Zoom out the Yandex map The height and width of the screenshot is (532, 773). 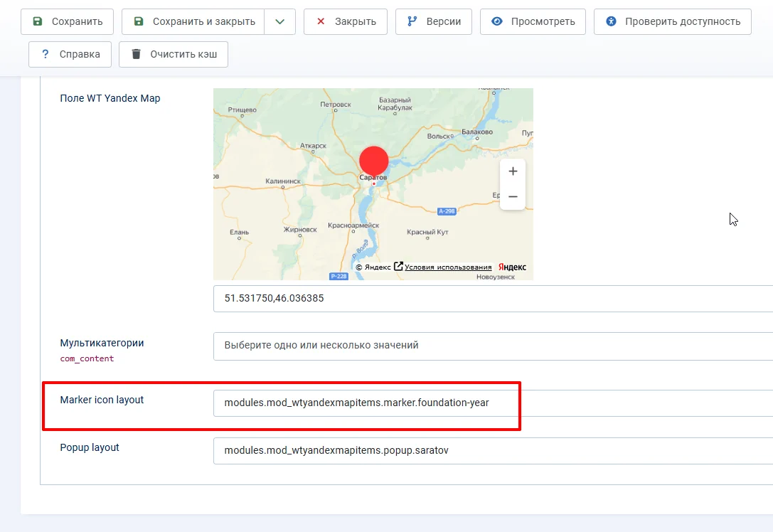pyautogui.click(x=513, y=197)
